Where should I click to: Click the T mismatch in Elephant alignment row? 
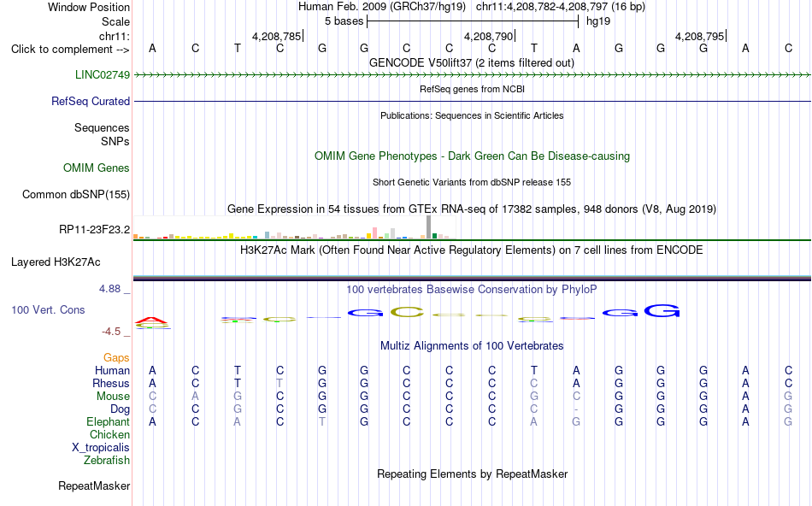(x=322, y=421)
